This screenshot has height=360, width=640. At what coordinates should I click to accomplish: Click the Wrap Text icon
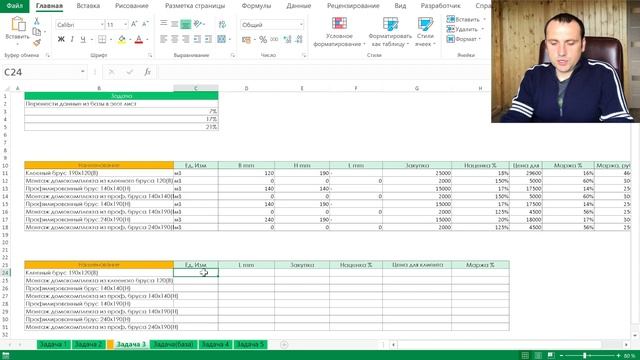(x=222, y=24)
